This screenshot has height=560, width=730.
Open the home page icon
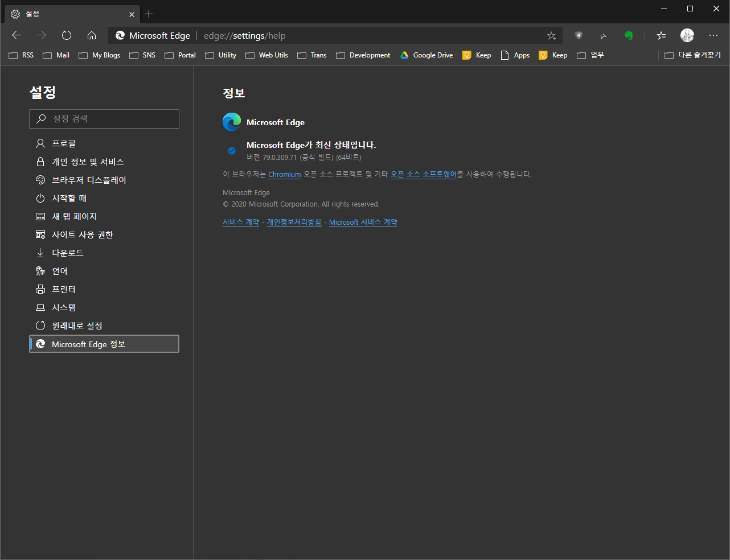click(92, 35)
